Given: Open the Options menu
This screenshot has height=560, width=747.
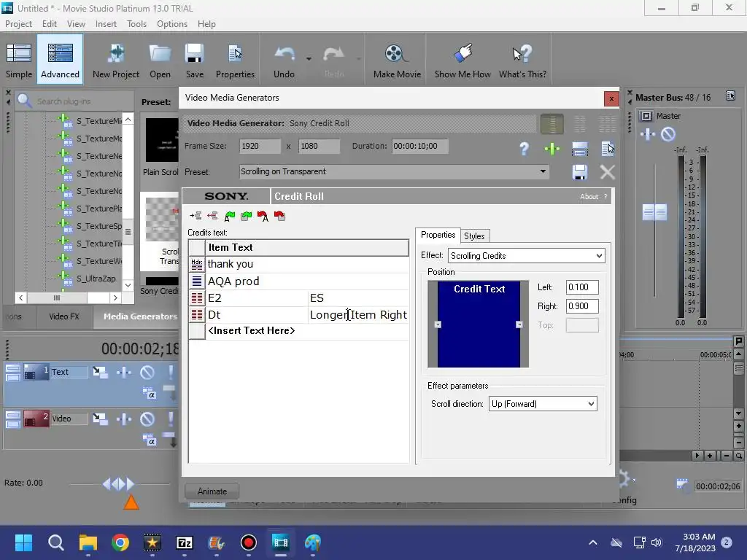Looking at the screenshot, I should coord(172,24).
